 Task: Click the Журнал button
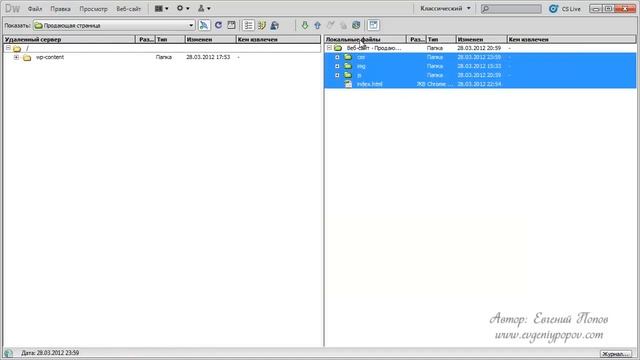point(616,354)
